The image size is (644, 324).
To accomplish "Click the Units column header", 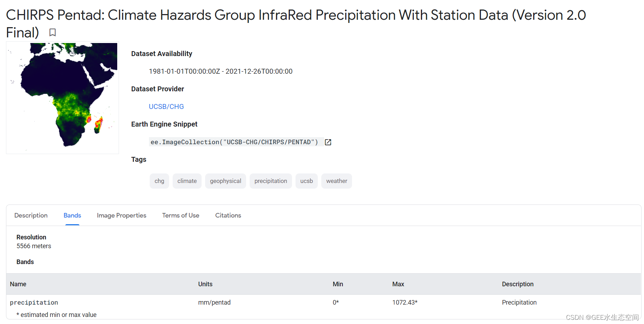I will click(205, 284).
